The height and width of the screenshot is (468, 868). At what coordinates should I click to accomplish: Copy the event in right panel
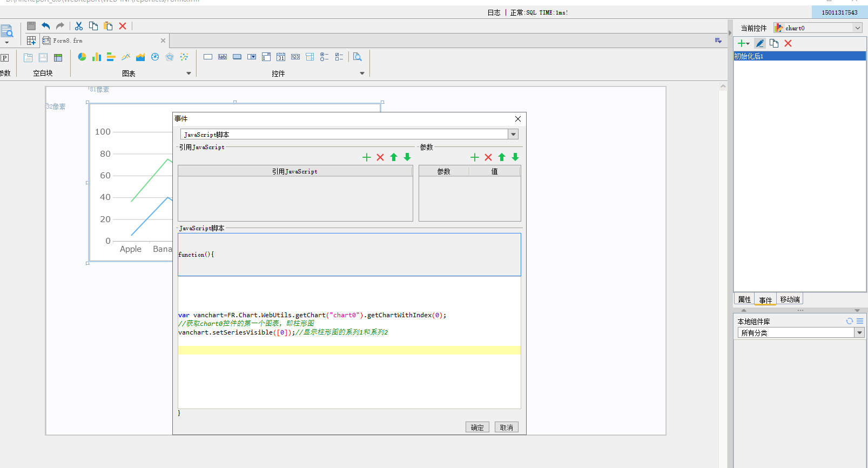coord(774,43)
